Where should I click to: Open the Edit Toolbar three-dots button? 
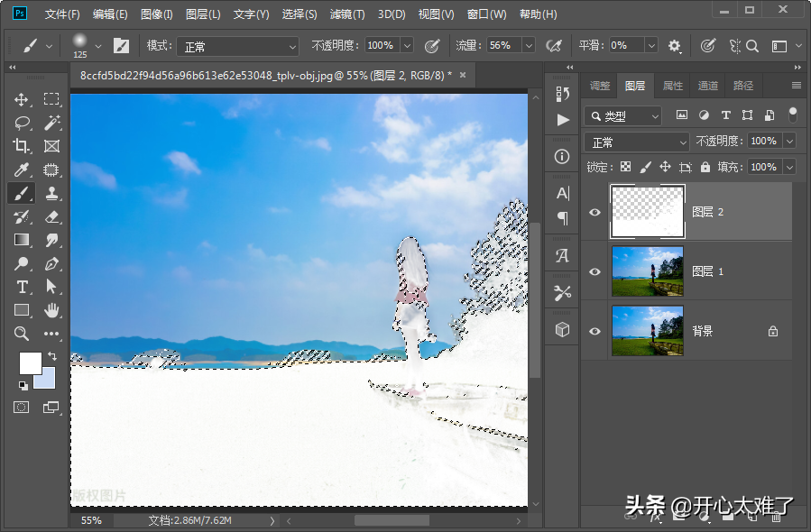[51, 334]
